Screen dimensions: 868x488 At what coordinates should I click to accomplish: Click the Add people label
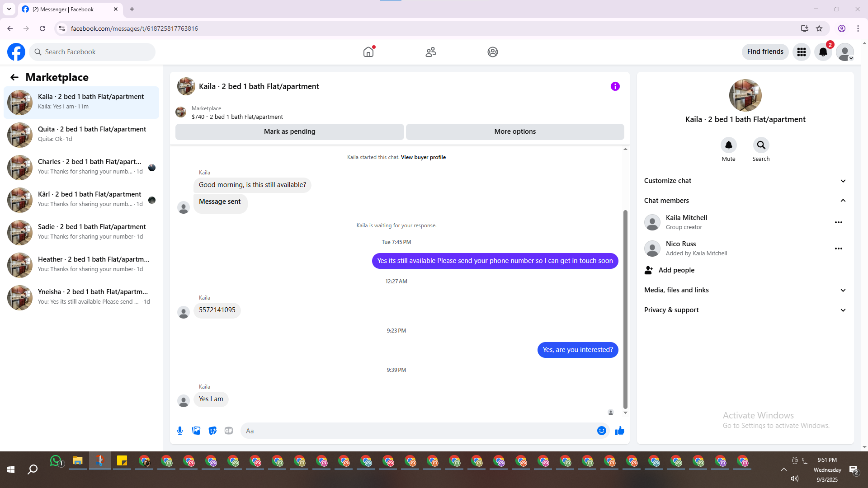click(x=676, y=270)
